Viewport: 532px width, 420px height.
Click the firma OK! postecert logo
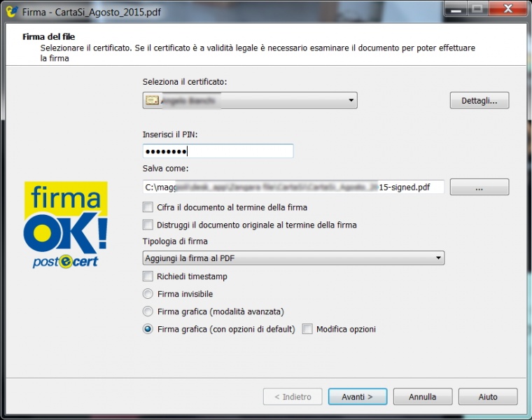pyautogui.click(x=66, y=225)
